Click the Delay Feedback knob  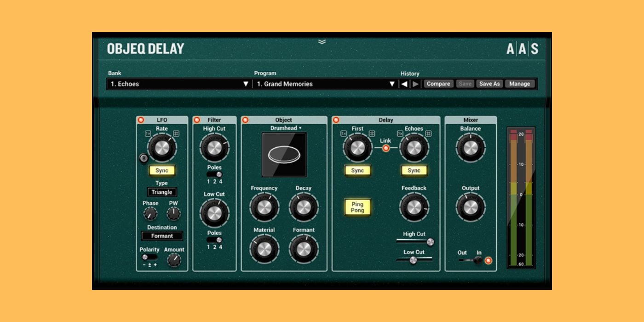tap(414, 207)
